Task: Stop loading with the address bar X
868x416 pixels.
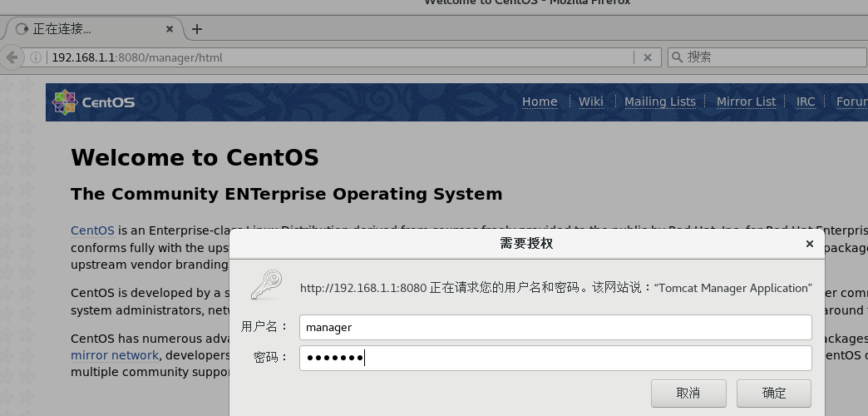Action: 647,57
